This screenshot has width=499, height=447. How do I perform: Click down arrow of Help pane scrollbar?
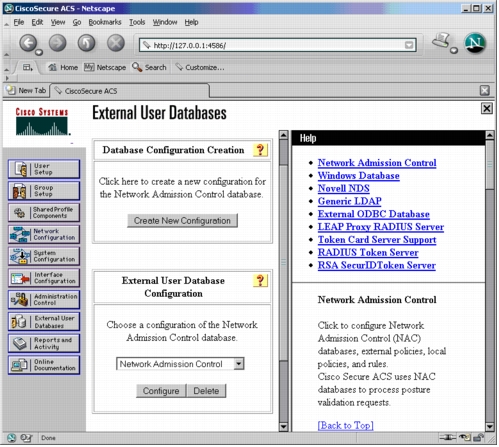tap(490, 427)
